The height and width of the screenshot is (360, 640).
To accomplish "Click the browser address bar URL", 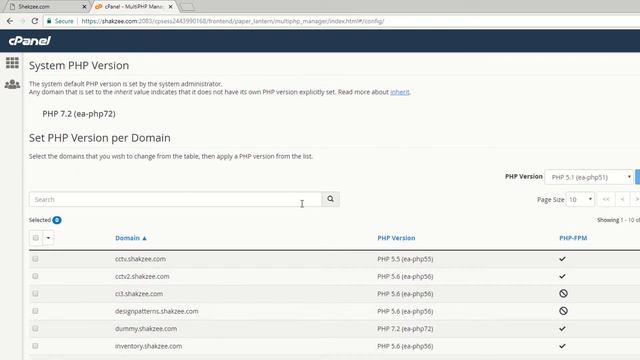I will click(233, 21).
